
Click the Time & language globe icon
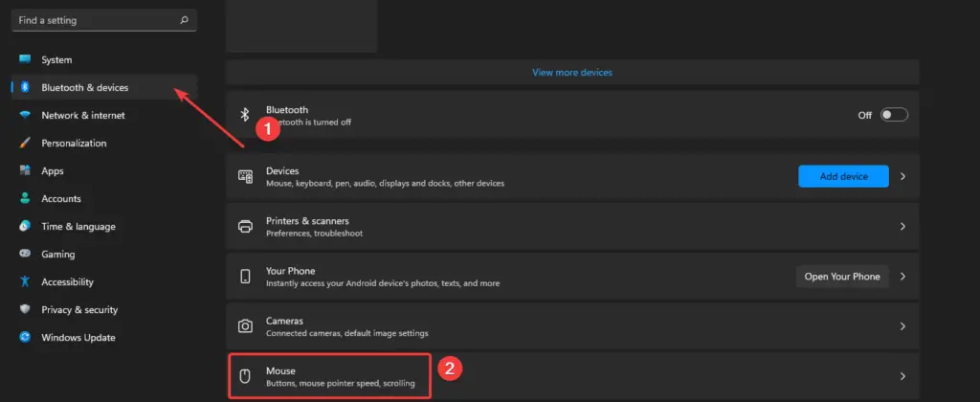(x=25, y=226)
